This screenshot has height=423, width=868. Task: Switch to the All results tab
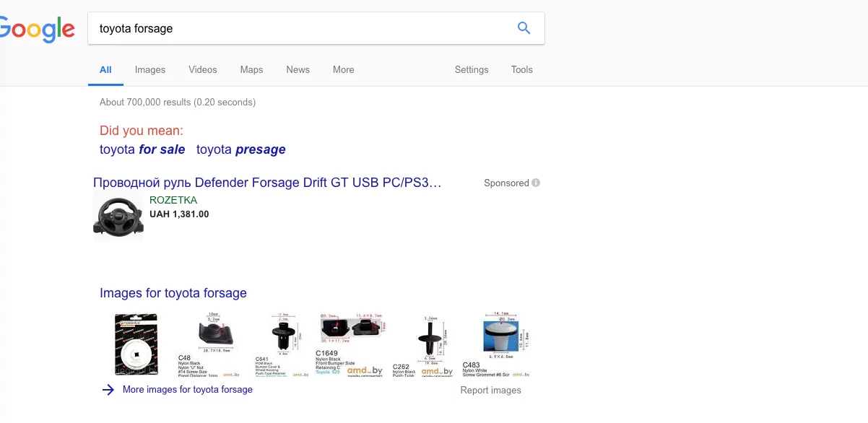pyautogui.click(x=105, y=70)
